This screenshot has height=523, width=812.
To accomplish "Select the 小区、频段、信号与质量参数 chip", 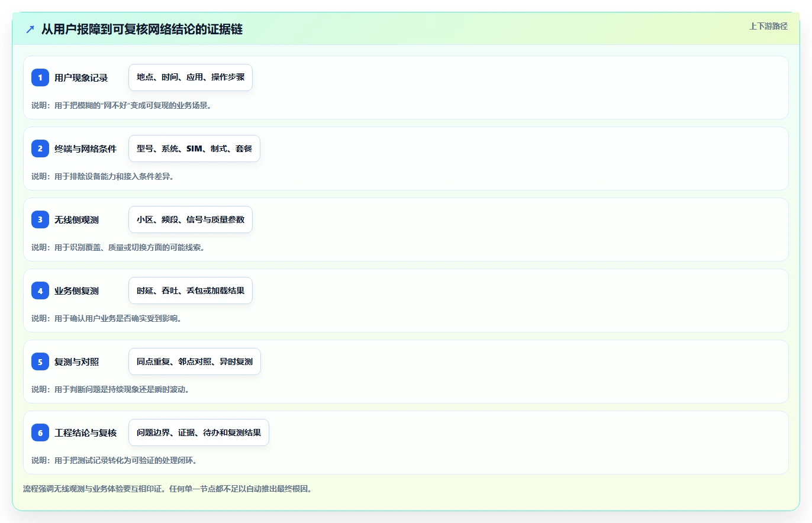I will click(x=191, y=219).
